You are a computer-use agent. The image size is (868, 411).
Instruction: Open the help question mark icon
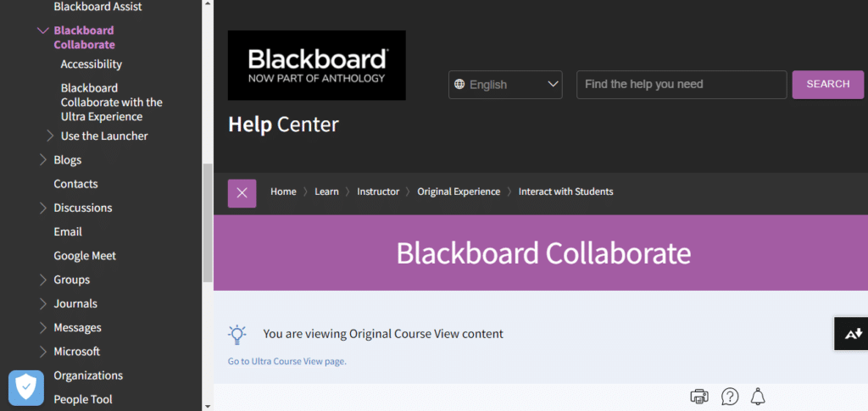point(729,397)
